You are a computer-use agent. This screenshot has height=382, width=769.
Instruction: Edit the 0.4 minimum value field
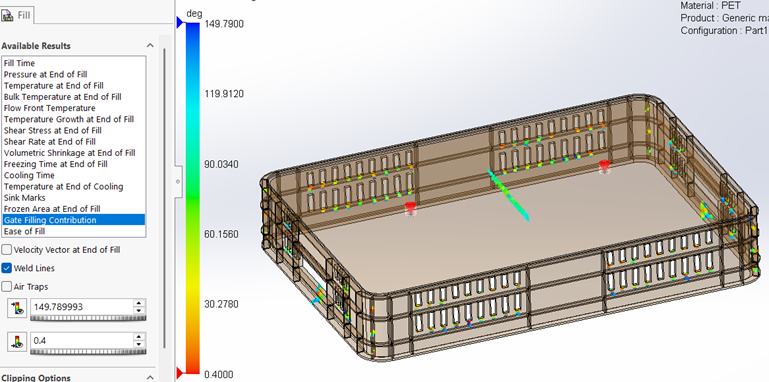pos(81,340)
